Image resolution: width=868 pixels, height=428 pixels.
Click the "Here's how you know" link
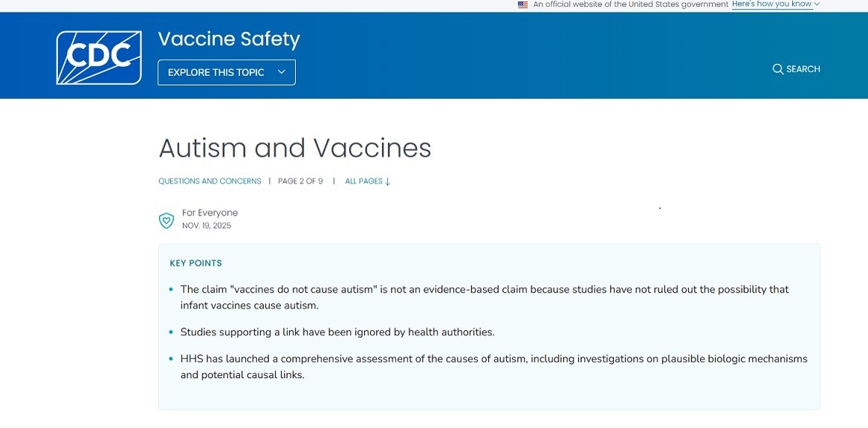tap(771, 4)
